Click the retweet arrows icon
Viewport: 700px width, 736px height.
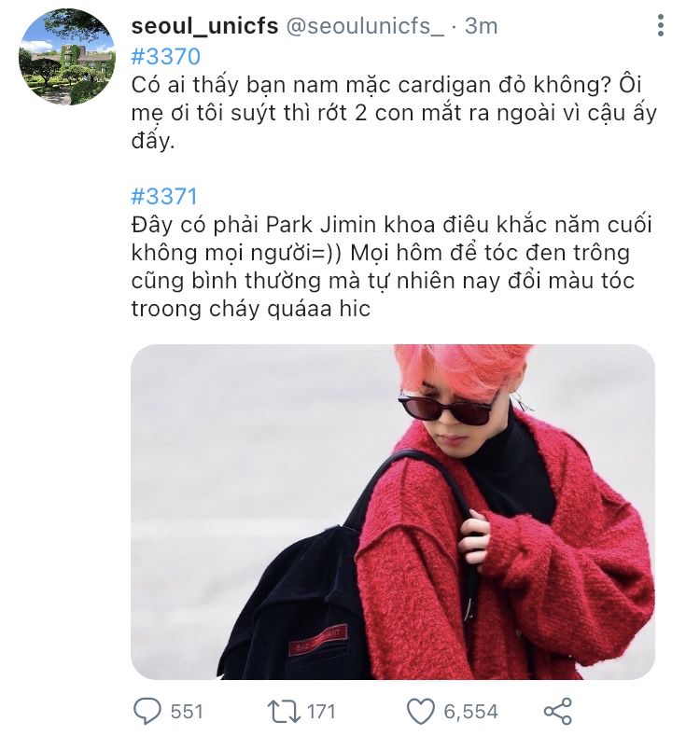coord(284,711)
